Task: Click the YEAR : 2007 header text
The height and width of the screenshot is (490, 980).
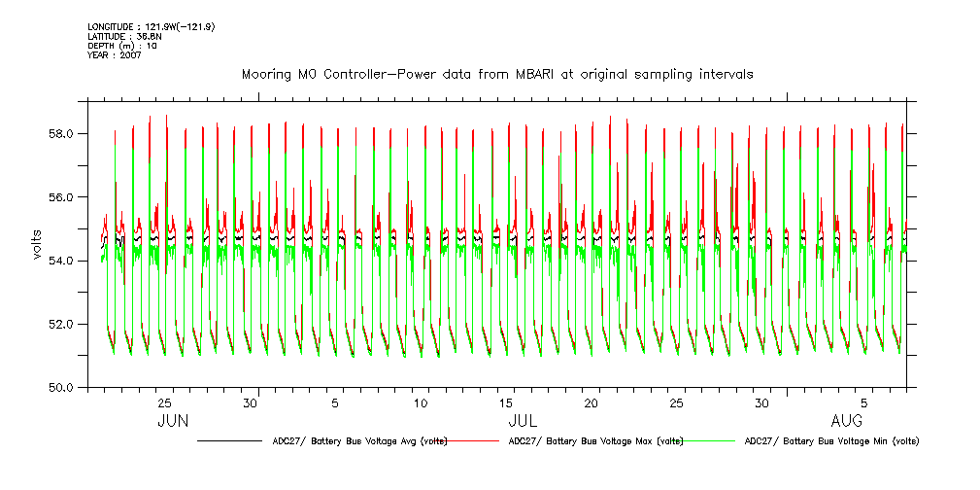Action: point(115,55)
